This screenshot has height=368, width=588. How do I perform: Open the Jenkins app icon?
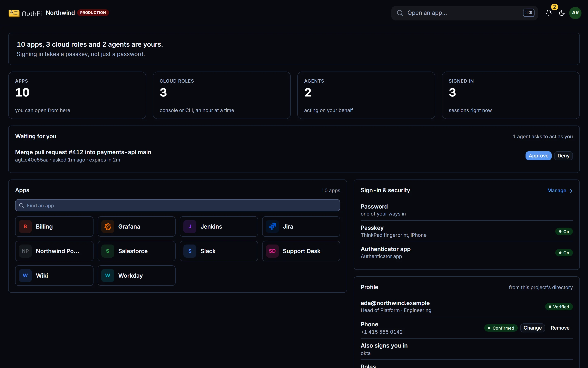point(190,227)
